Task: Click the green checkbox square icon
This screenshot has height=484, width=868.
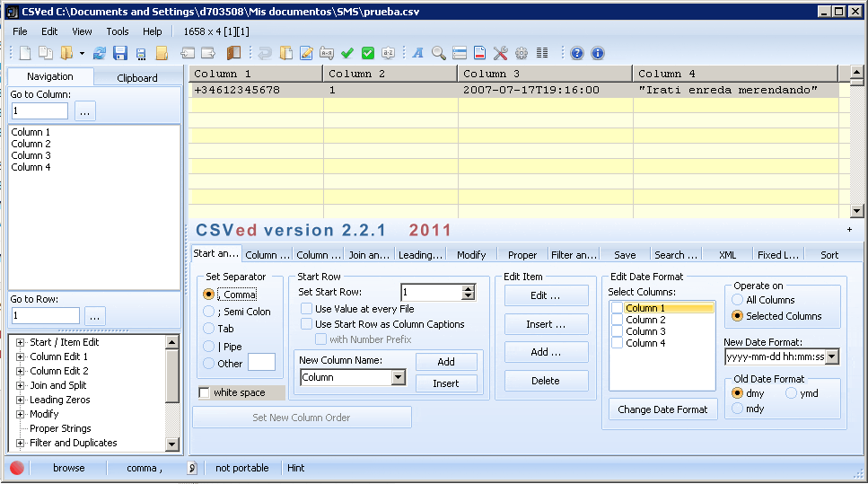Action: pyautogui.click(x=367, y=53)
